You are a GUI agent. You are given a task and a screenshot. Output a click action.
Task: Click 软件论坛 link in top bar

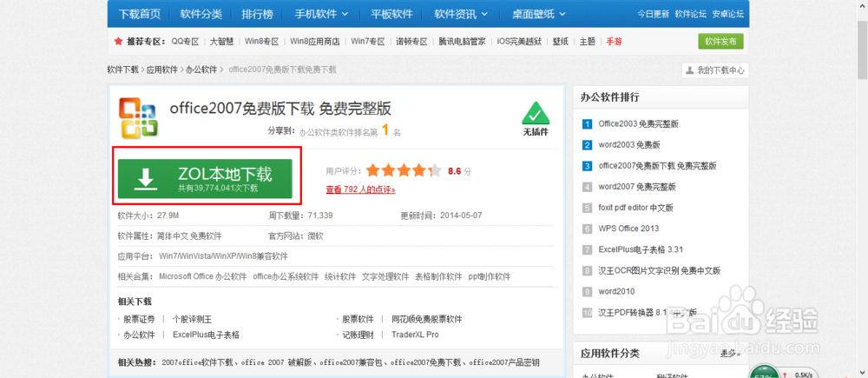[x=691, y=15]
